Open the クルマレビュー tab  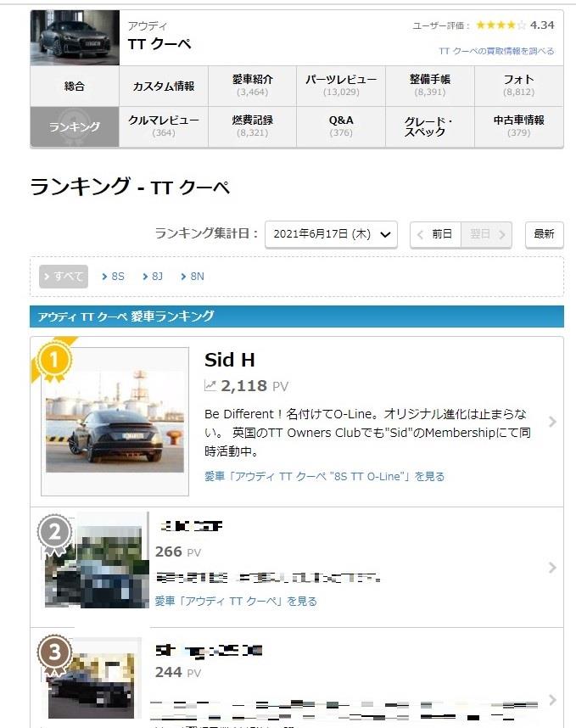164,126
